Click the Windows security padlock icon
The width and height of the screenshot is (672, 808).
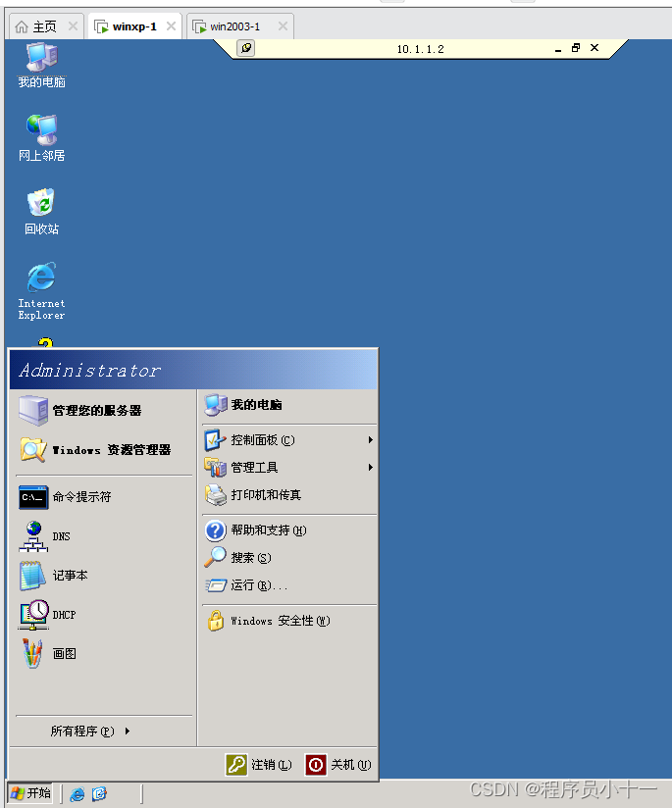[216, 621]
